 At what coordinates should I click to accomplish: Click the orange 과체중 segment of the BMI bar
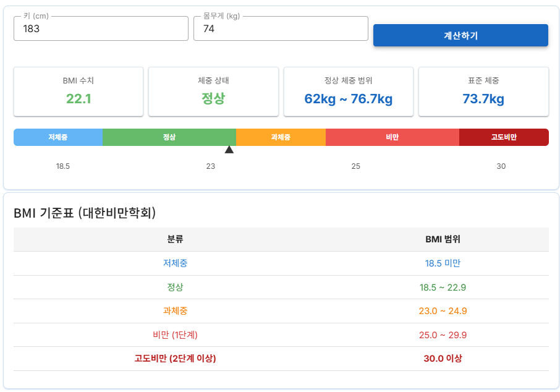pyautogui.click(x=281, y=137)
